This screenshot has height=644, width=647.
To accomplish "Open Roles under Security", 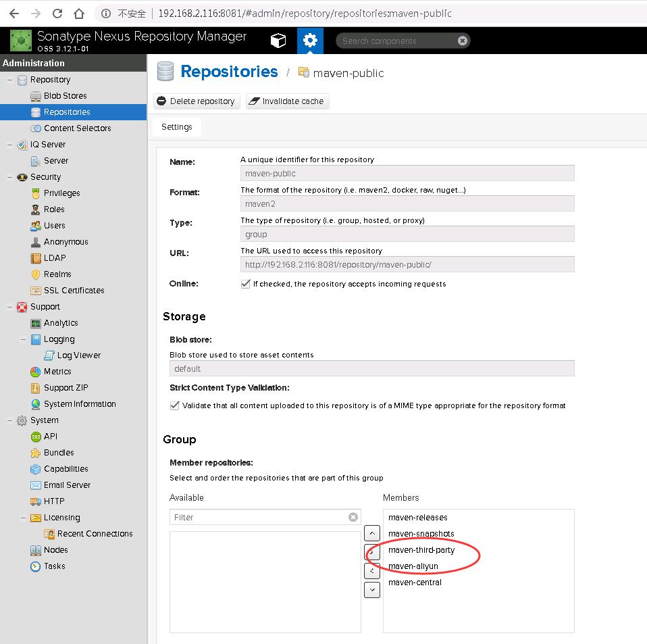I will tap(53, 209).
